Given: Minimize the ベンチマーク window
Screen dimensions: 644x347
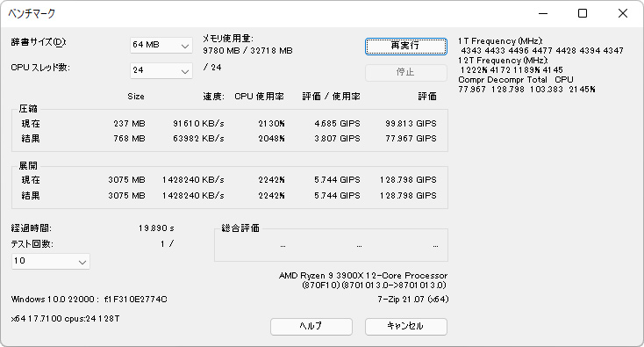Looking at the screenshot, I should tap(543, 13).
